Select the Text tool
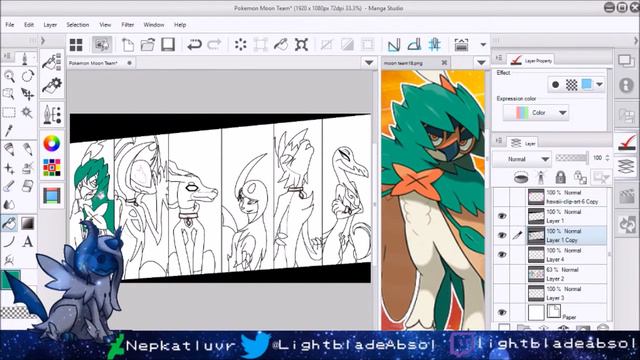The width and height of the screenshot is (640, 360). (27, 242)
